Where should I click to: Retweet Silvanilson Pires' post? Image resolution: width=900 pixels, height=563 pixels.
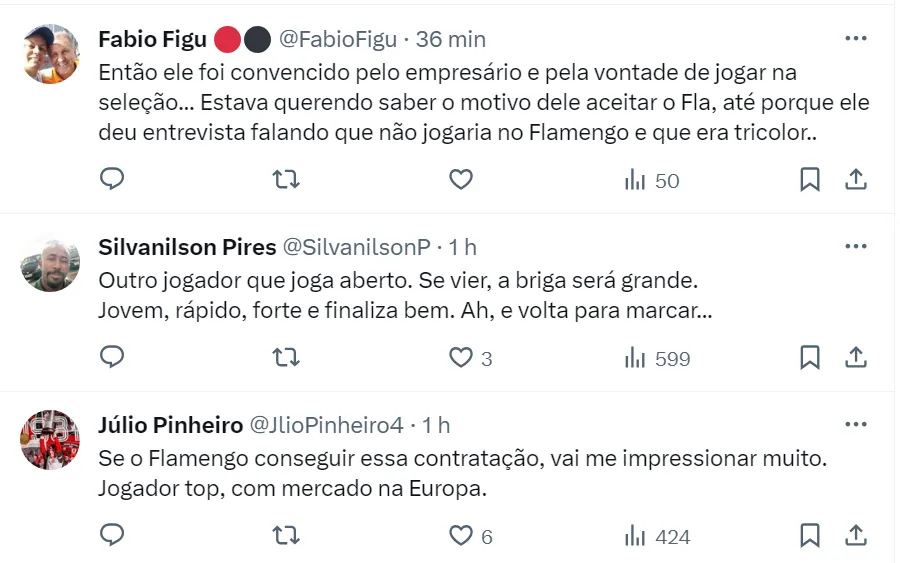[x=286, y=358]
